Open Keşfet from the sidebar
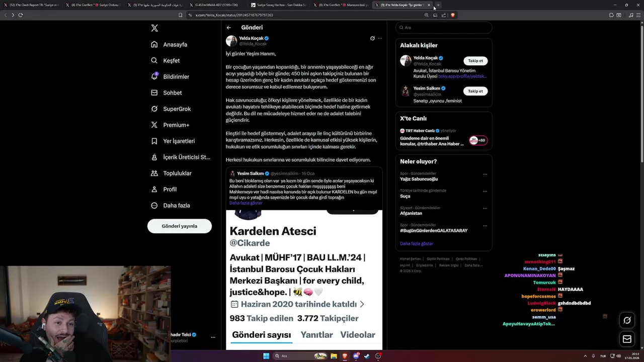 [x=165, y=60]
